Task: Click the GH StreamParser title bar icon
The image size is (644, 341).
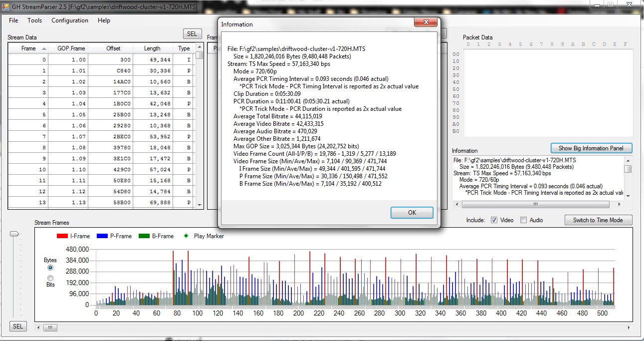Action: [5, 7]
